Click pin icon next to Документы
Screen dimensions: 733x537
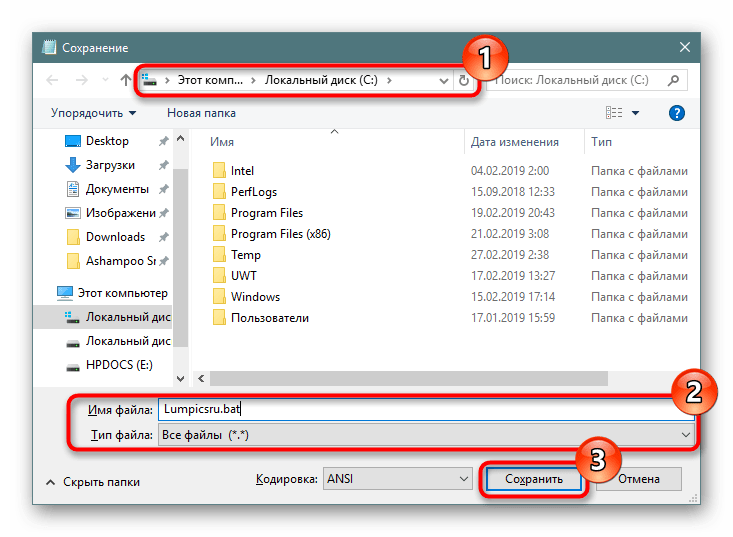[x=163, y=189]
